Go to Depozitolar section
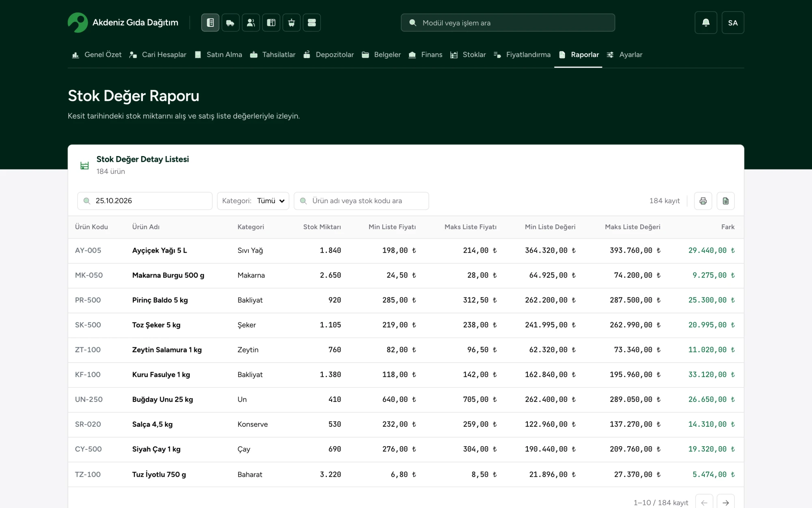The image size is (812, 508). tap(328, 54)
